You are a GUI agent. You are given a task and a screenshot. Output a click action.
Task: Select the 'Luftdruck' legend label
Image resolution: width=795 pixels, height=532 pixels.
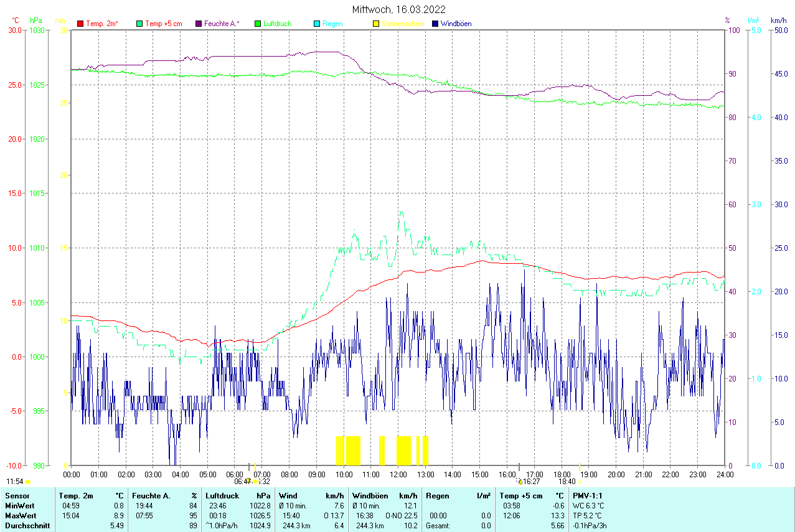(x=278, y=24)
